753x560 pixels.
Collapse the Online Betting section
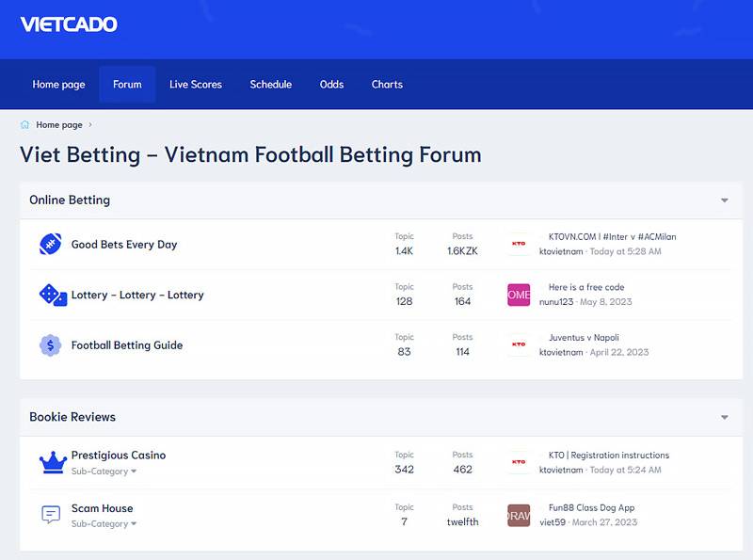pyautogui.click(x=724, y=200)
